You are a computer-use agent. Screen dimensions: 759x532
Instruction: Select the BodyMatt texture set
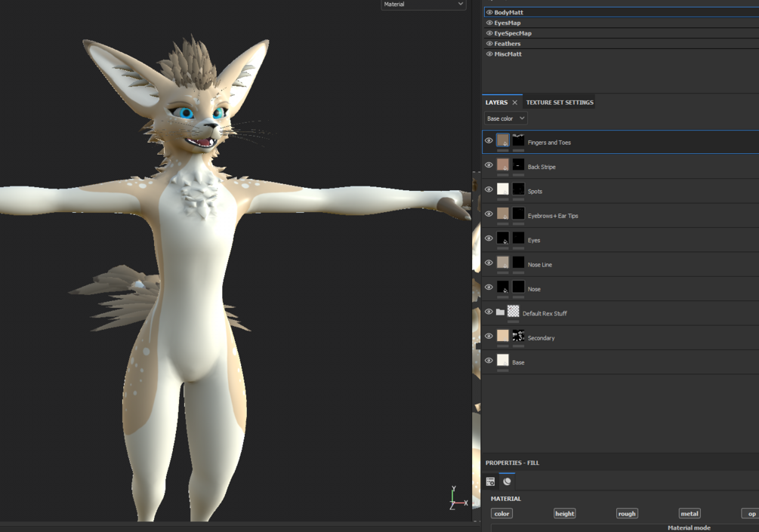(x=621, y=13)
